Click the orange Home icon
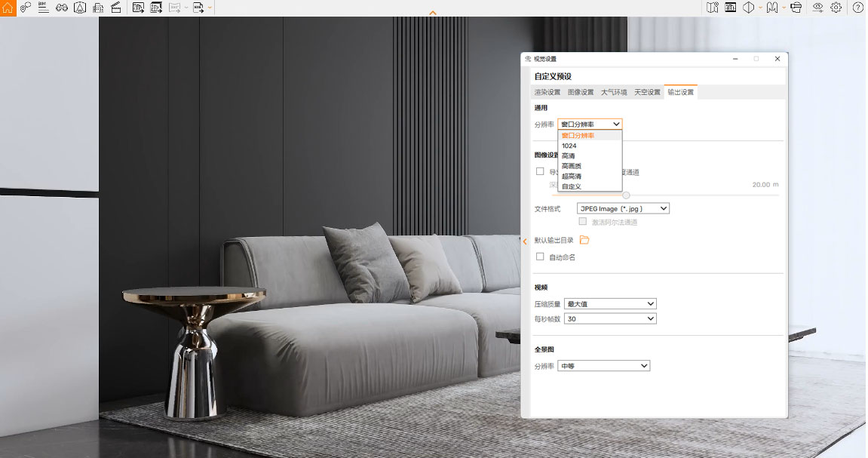This screenshot has width=868, height=458. point(8,8)
